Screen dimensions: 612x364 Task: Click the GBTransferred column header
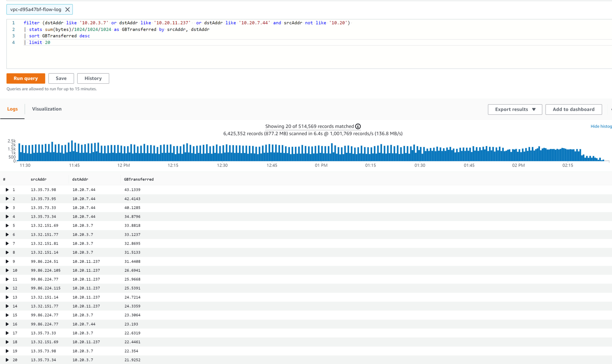(x=139, y=179)
